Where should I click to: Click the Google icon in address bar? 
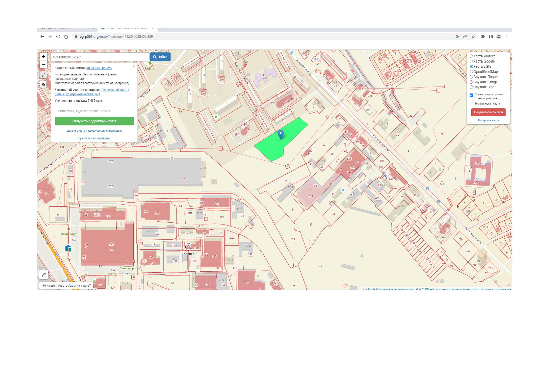coord(457,37)
